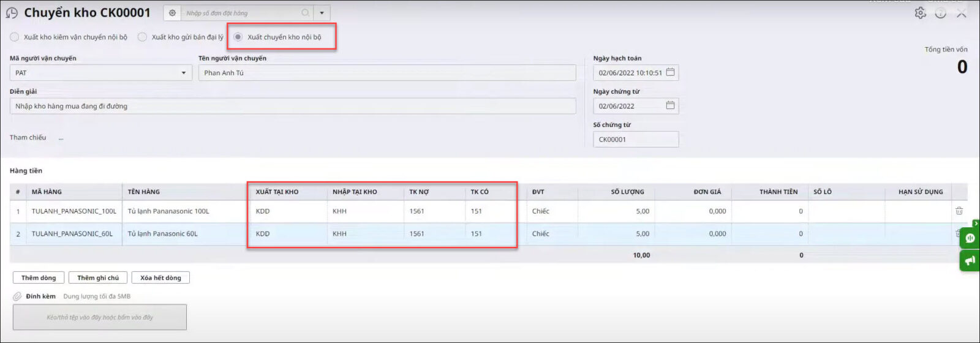Click the Diễn giải text field
980x343 pixels.
point(293,106)
